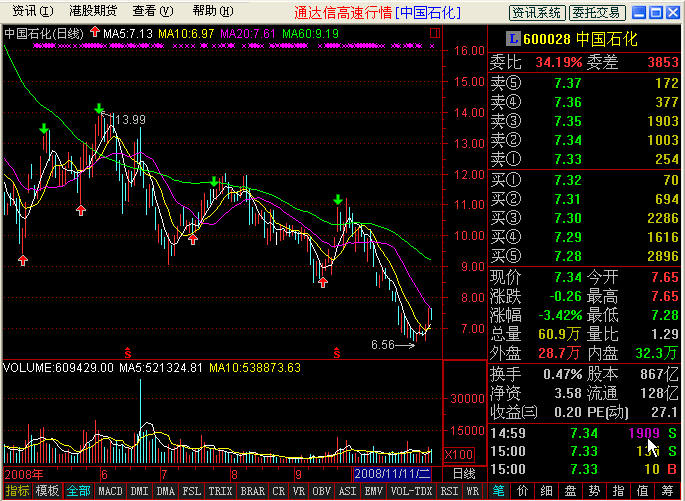Click the 13.99 high price label
This screenshot has height=501, width=685.
click(131, 120)
